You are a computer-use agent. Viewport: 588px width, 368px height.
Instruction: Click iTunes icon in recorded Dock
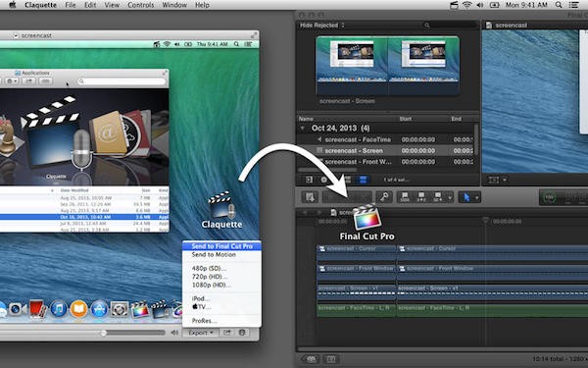coord(59,309)
